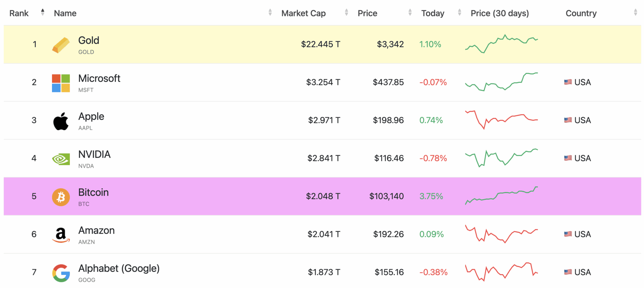Click the $198.96 Apple price

click(x=388, y=120)
